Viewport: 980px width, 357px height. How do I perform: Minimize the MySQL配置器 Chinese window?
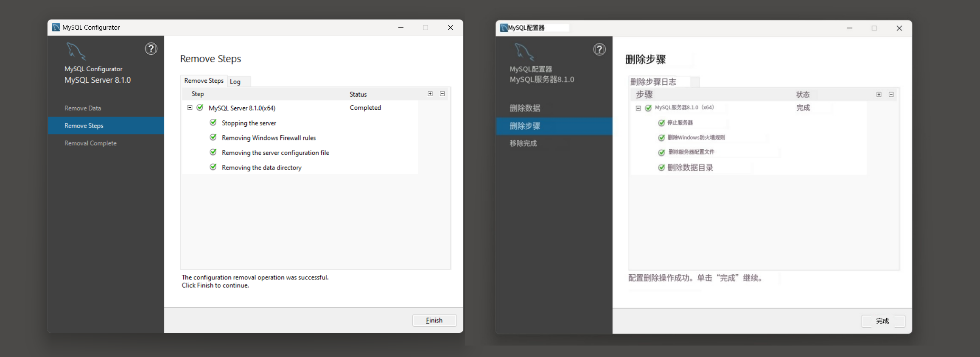[850, 28]
